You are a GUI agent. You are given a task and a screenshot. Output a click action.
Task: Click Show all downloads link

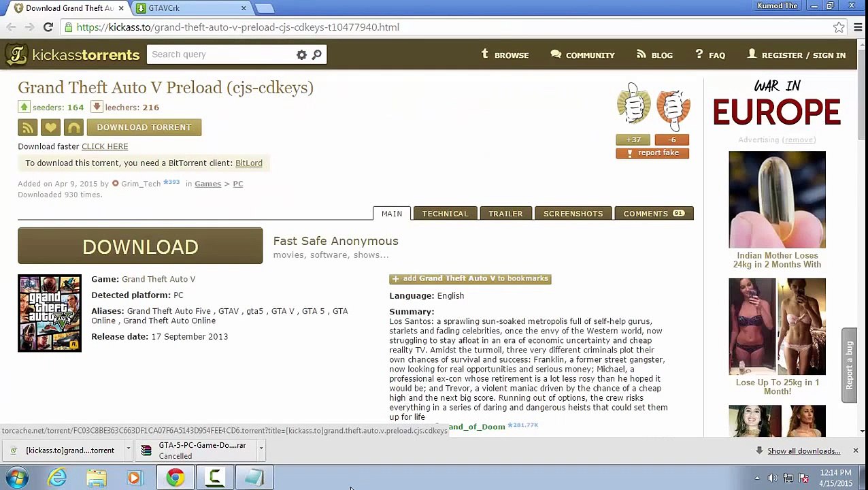coord(803,451)
